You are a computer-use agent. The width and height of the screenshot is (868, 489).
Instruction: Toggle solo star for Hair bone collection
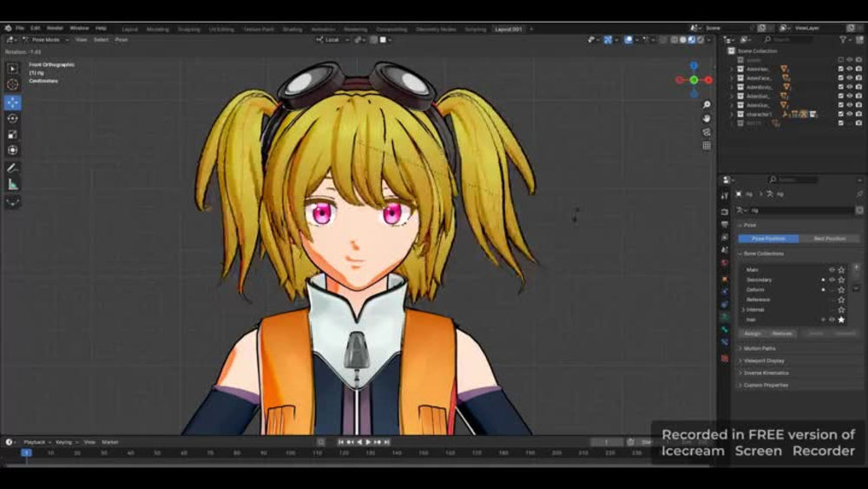tap(841, 320)
